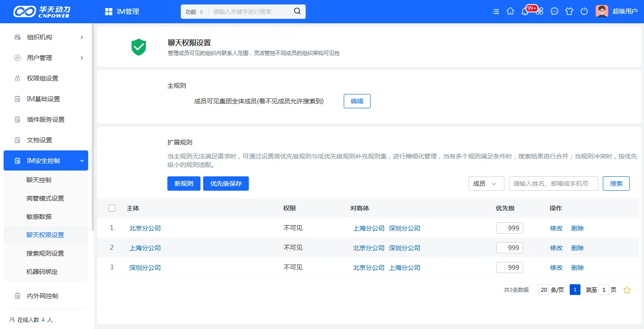
Task: Click the green shield icon
Action: coord(139,47)
